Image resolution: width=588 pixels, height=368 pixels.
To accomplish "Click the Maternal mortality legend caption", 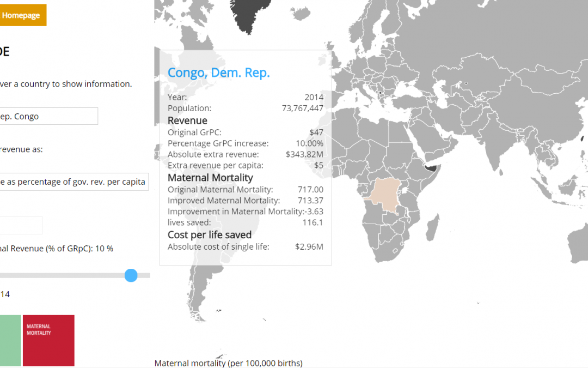I will (x=228, y=363).
